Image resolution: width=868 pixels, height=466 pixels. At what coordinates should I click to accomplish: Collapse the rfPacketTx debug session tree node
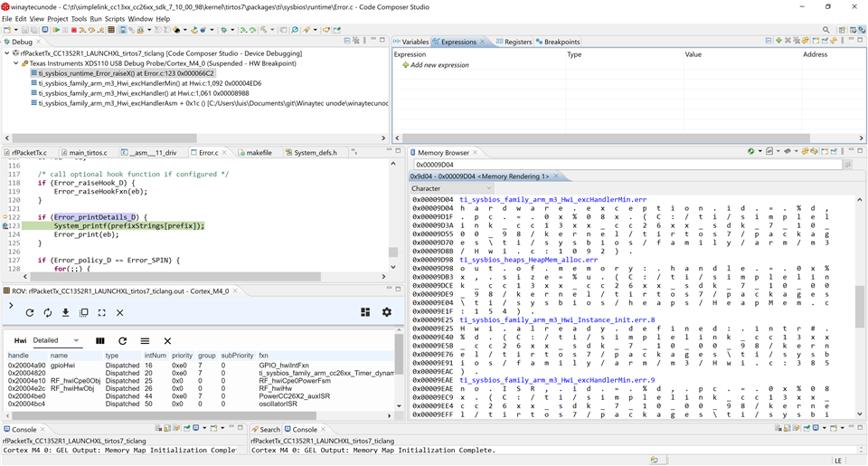tap(7, 53)
